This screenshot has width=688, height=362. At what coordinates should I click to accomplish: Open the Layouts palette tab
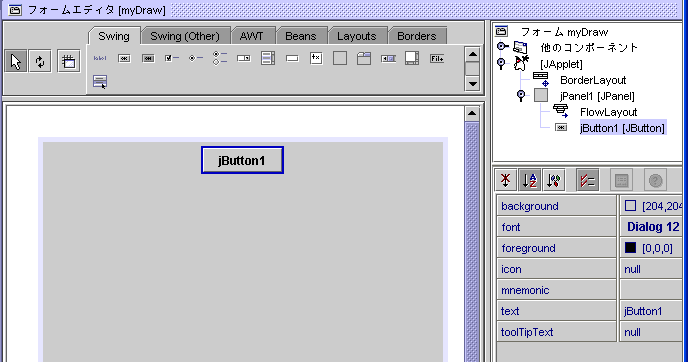[356, 36]
